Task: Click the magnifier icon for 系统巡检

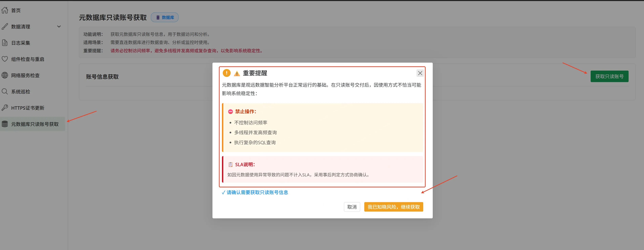Action: (x=5, y=91)
